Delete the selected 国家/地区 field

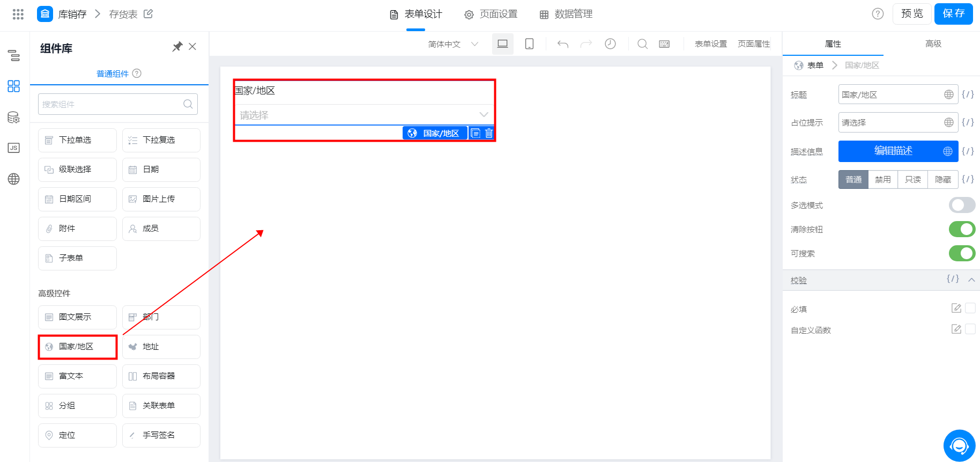[489, 133]
